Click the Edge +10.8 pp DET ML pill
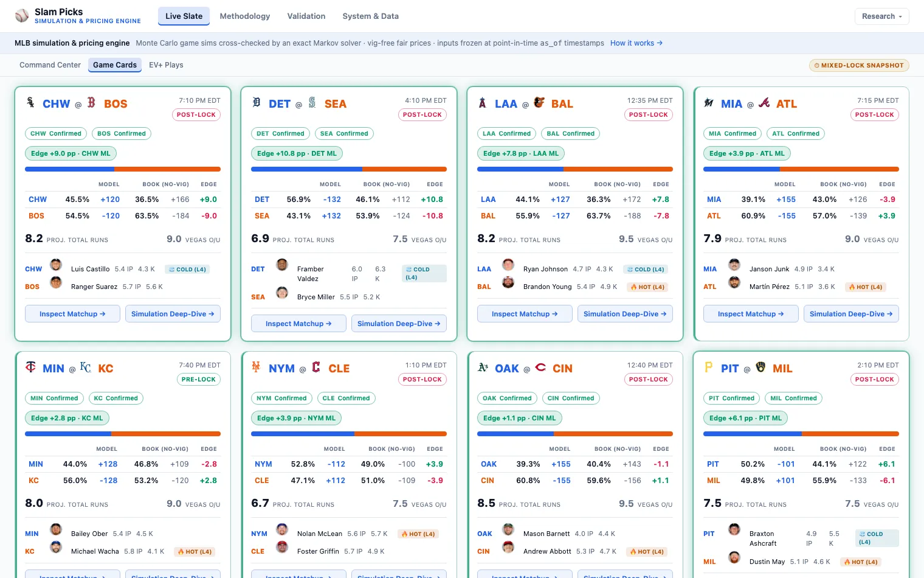This screenshot has width=924, height=578. (x=297, y=153)
